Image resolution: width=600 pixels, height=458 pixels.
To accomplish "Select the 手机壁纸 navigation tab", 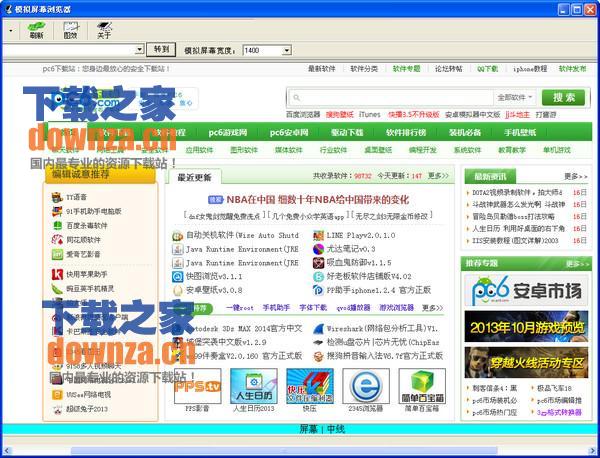I will [520, 133].
